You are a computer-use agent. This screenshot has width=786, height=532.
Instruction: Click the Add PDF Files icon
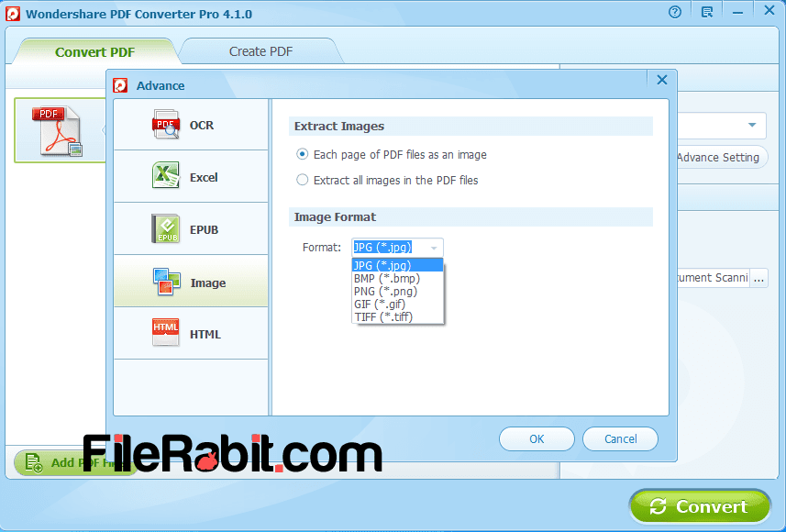(x=32, y=462)
